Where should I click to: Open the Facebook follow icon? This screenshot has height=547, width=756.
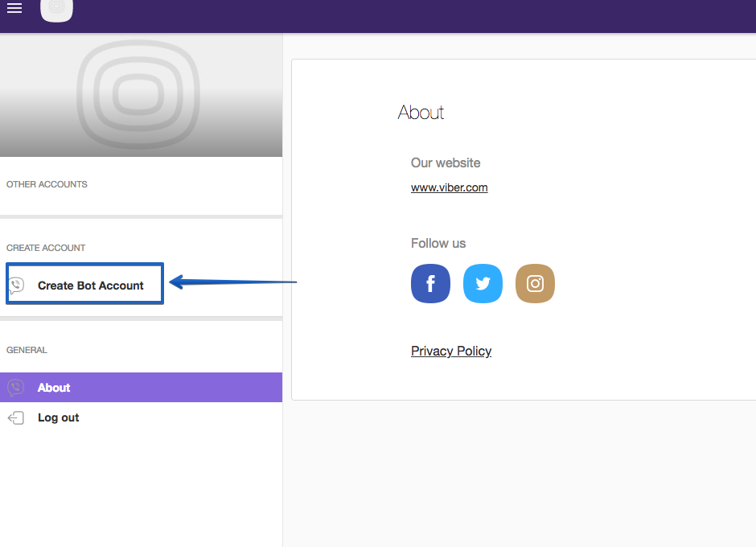click(x=430, y=284)
